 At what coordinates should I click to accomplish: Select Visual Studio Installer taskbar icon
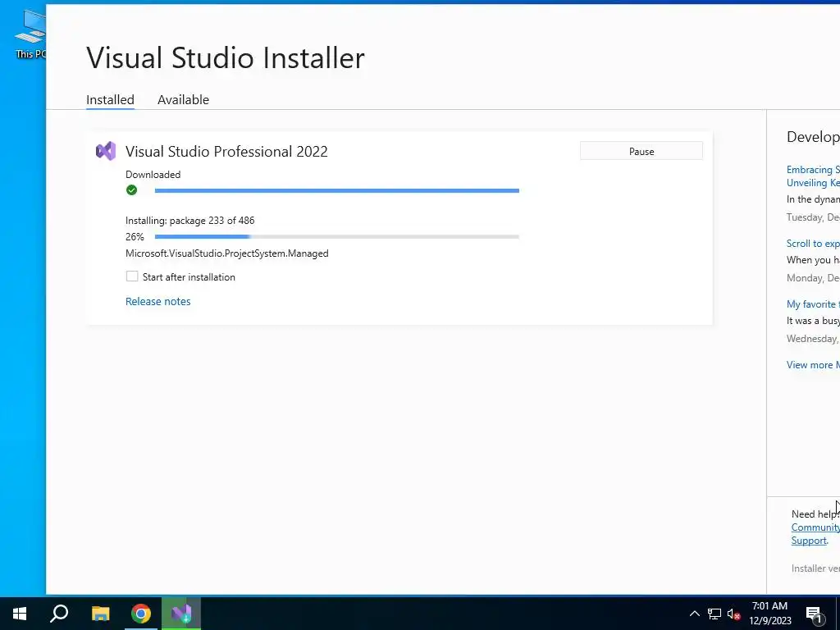click(181, 614)
